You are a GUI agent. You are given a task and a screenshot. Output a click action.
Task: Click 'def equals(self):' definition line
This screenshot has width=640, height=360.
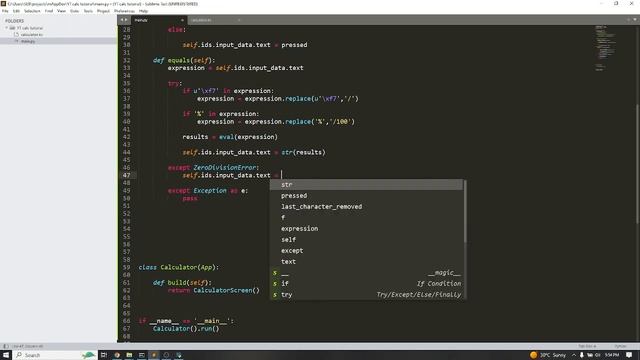pos(184,60)
